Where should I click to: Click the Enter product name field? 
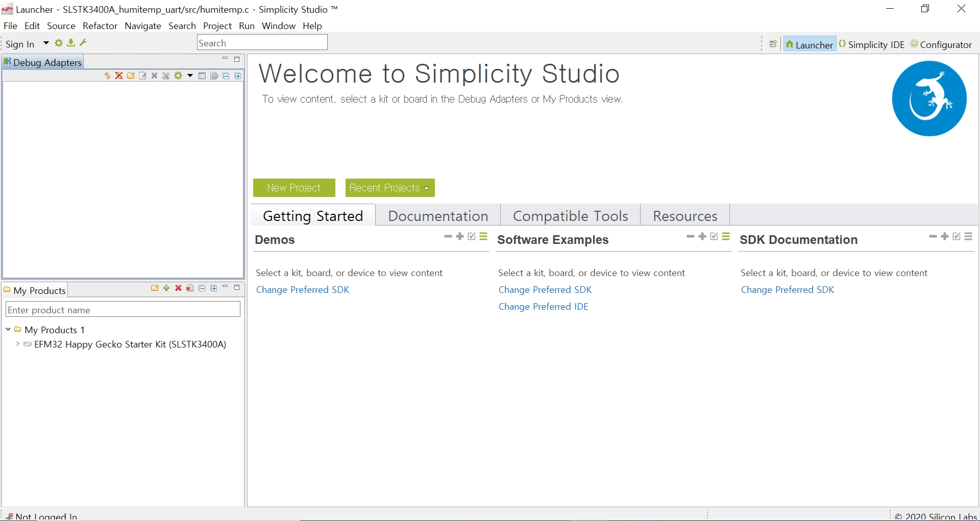tap(123, 310)
